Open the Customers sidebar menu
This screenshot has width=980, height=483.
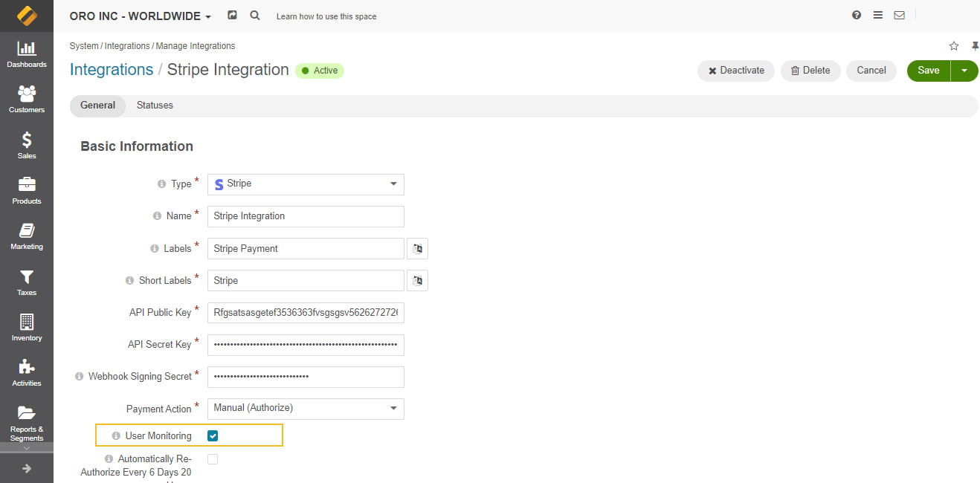coord(27,100)
